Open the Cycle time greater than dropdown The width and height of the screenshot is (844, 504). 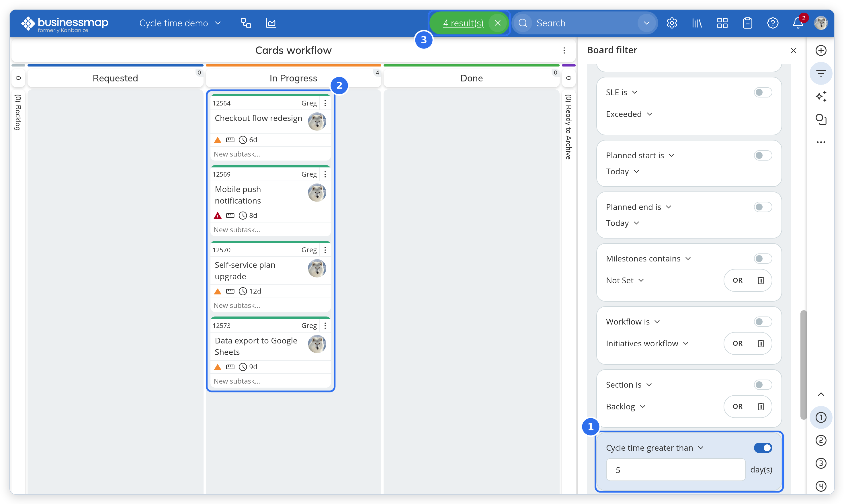pos(655,448)
